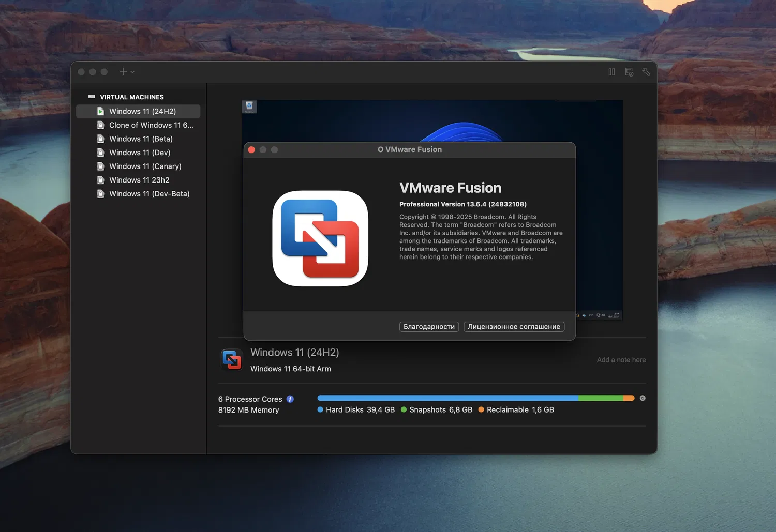Viewport: 776px width, 532px height.
Task: Click the orange Reclaimable legend dot
Action: [x=481, y=409]
